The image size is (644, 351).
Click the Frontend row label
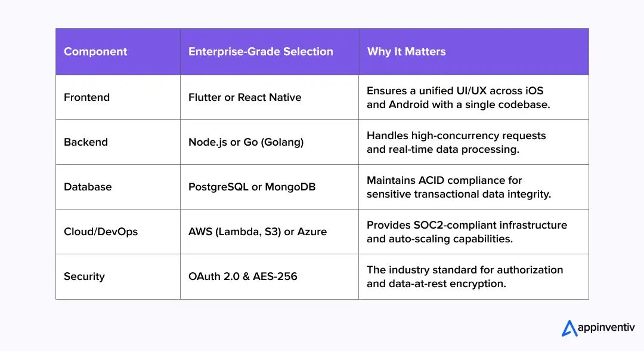(86, 97)
